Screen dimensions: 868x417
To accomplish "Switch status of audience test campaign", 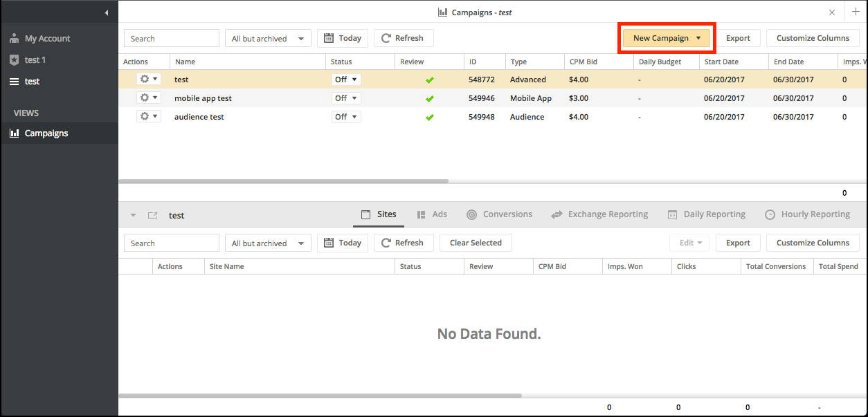I will [x=346, y=117].
